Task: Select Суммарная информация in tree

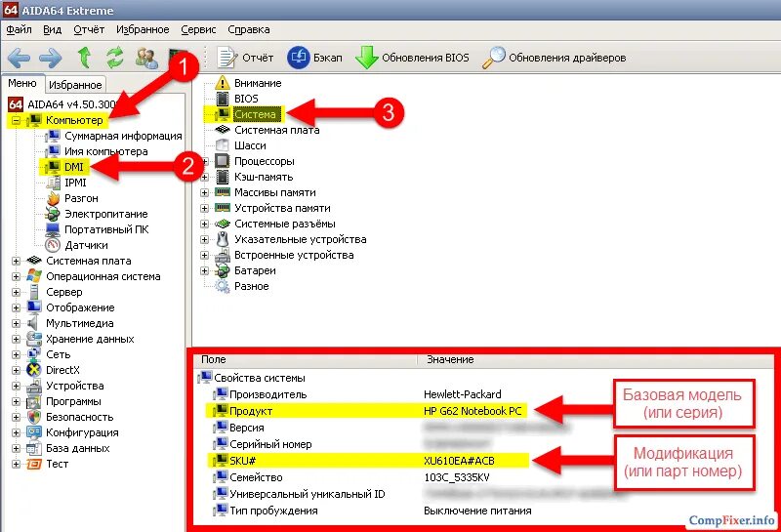Action: click(123, 136)
